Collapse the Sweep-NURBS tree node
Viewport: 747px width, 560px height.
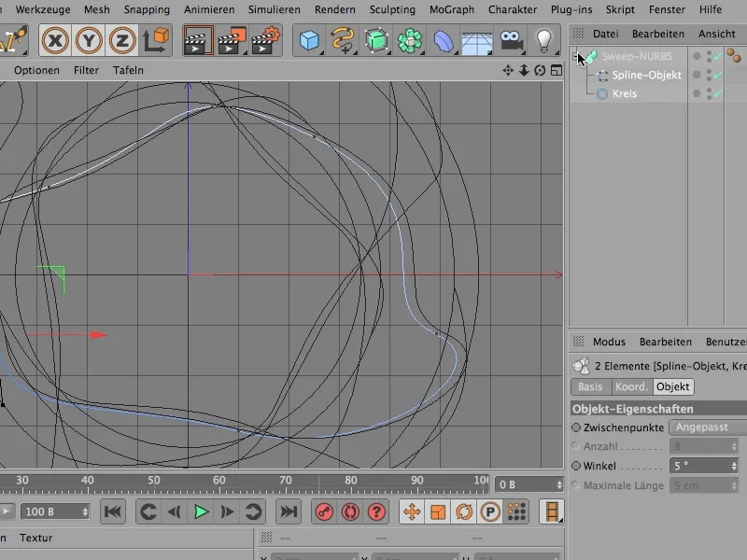(575, 56)
